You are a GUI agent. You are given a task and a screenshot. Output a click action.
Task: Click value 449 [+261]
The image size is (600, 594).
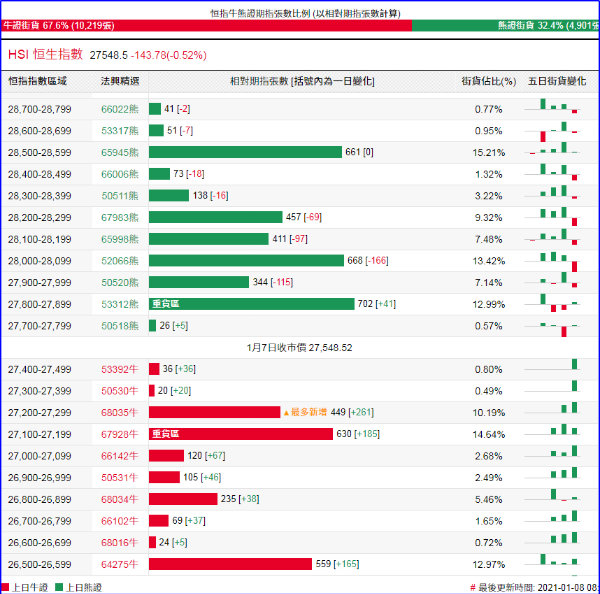[x=352, y=412]
